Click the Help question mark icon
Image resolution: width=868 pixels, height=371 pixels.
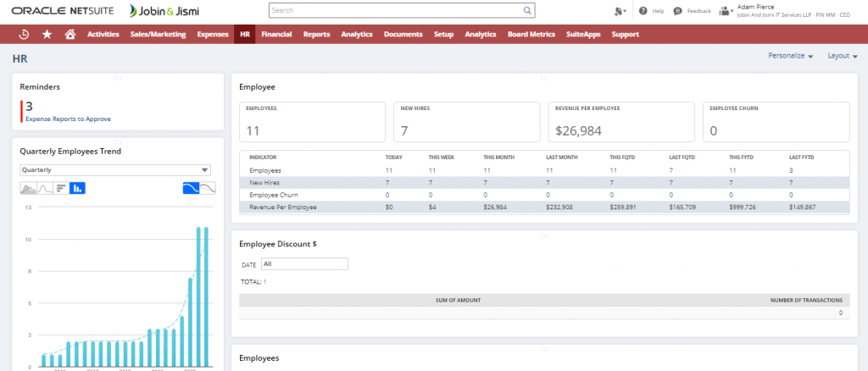click(x=643, y=11)
